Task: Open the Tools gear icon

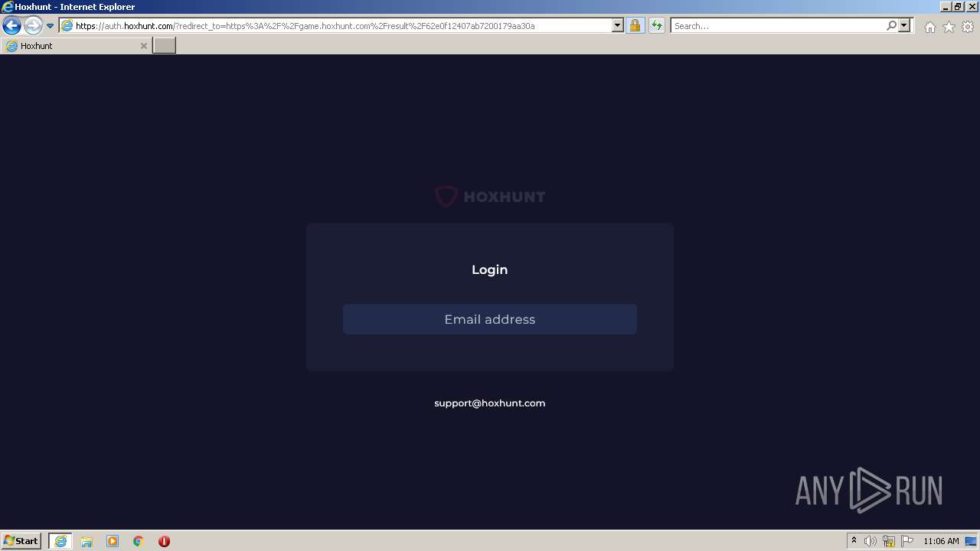Action: point(968,27)
